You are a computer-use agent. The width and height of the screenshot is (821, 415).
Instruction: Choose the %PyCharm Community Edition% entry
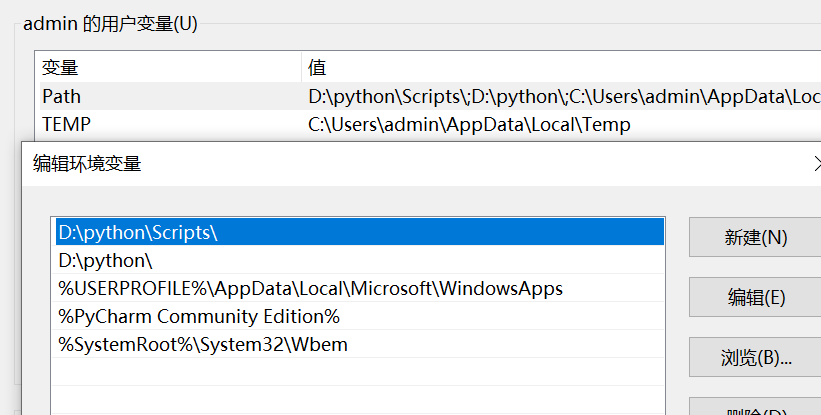(359, 316)
